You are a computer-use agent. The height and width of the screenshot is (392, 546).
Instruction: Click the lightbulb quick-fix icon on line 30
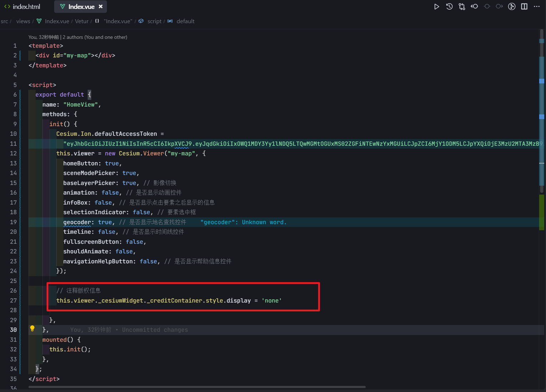pyautogui.click(x=32, y=329)
